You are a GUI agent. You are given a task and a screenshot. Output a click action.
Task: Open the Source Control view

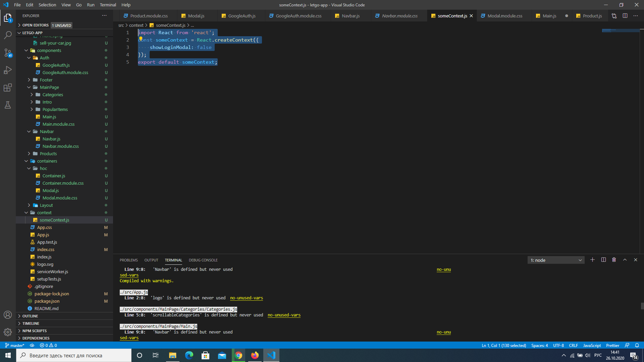point(8,53)
